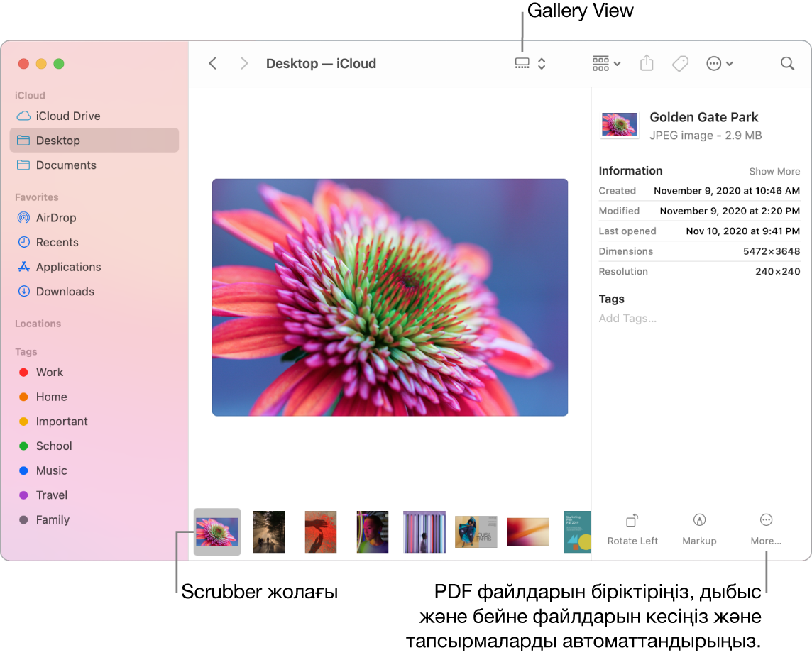Open AirDrop in Favorites
The width and height of the screenshot is (812, 655).
(94, 218)
